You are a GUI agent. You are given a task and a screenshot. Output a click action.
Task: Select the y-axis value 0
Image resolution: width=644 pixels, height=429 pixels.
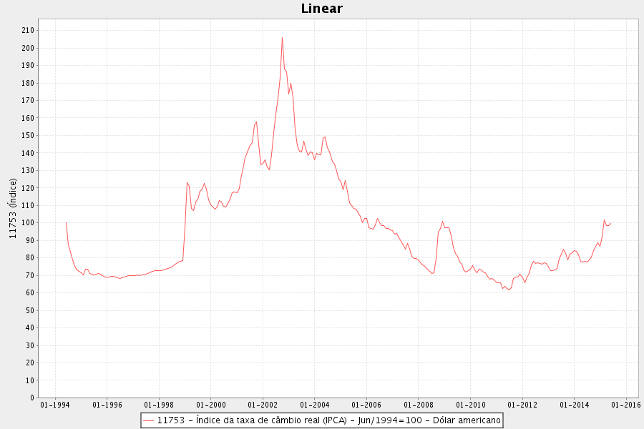point(33,397)
